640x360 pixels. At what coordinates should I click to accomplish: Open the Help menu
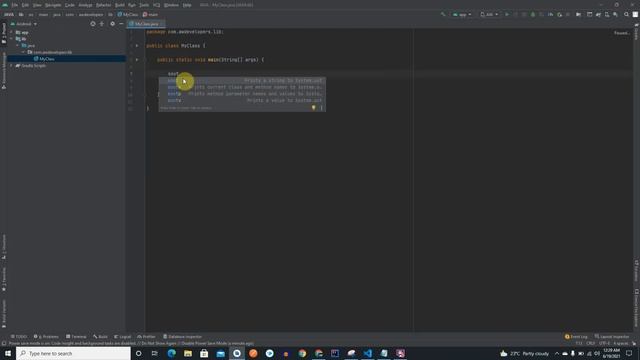(187, 5)
